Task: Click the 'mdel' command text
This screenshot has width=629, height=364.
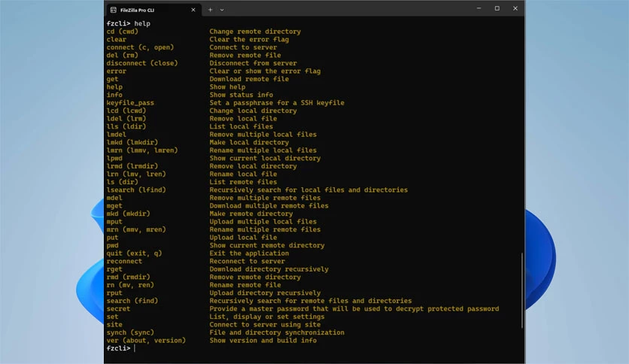Action: click(114, 198)
